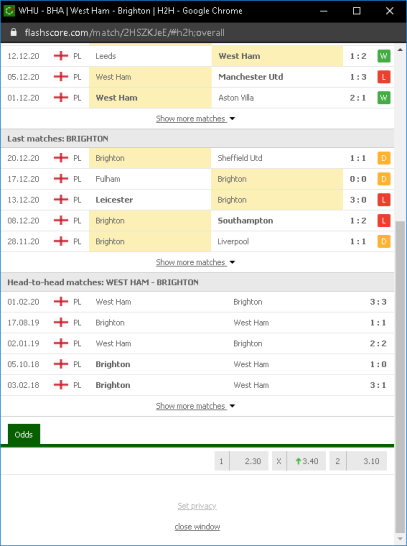This screenshot has height=546, width=407.
Task: Select away win odds 3.10
Action: [358, 461]
